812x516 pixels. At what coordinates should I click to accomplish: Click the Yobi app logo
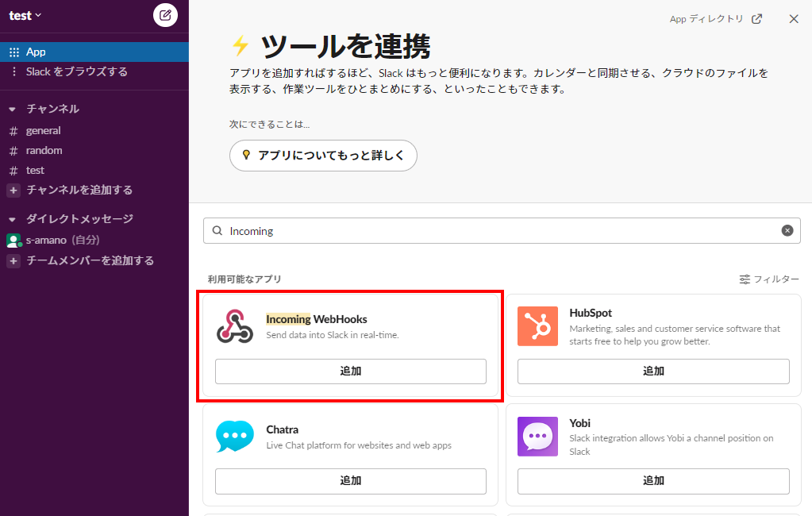point(537,437)
